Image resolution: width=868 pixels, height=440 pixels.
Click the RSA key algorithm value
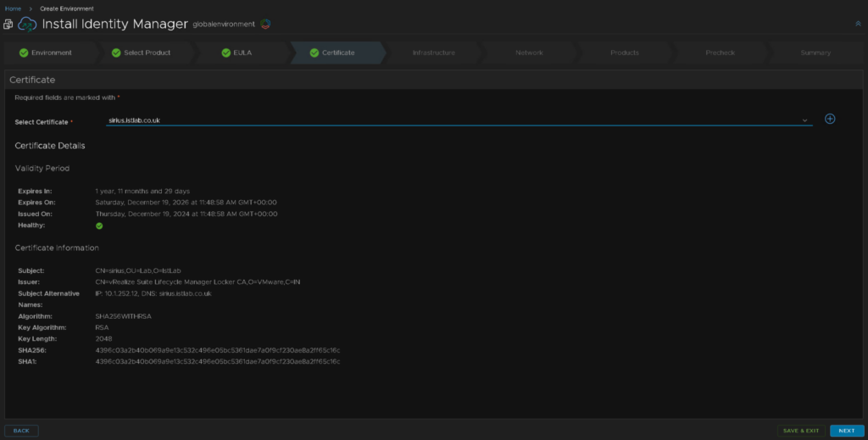click(102, 327)
